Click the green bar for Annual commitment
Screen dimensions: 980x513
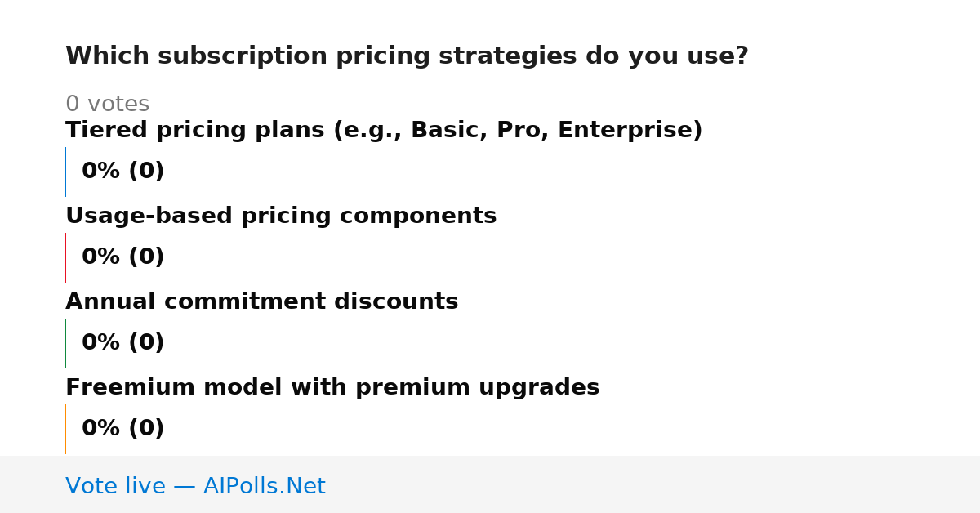pos(65,343)
